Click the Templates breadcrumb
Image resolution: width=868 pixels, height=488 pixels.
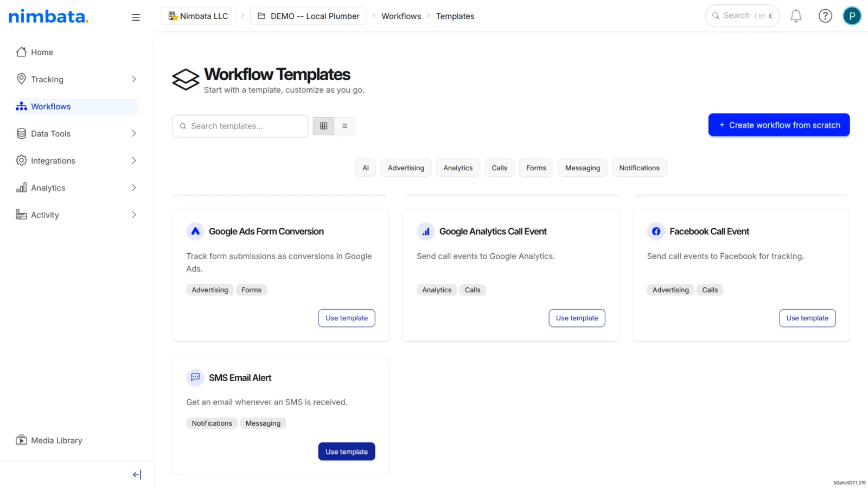(x=455, y=16)
